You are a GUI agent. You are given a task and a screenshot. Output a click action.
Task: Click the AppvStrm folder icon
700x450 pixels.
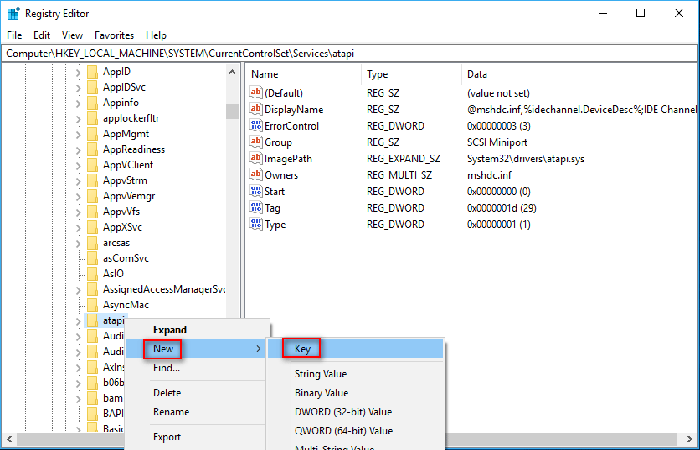click(x=92, y=180)
